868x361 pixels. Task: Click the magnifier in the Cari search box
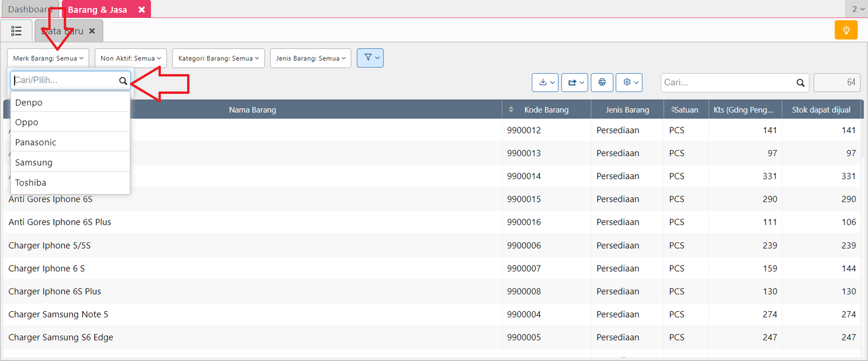tap(800, 83)
